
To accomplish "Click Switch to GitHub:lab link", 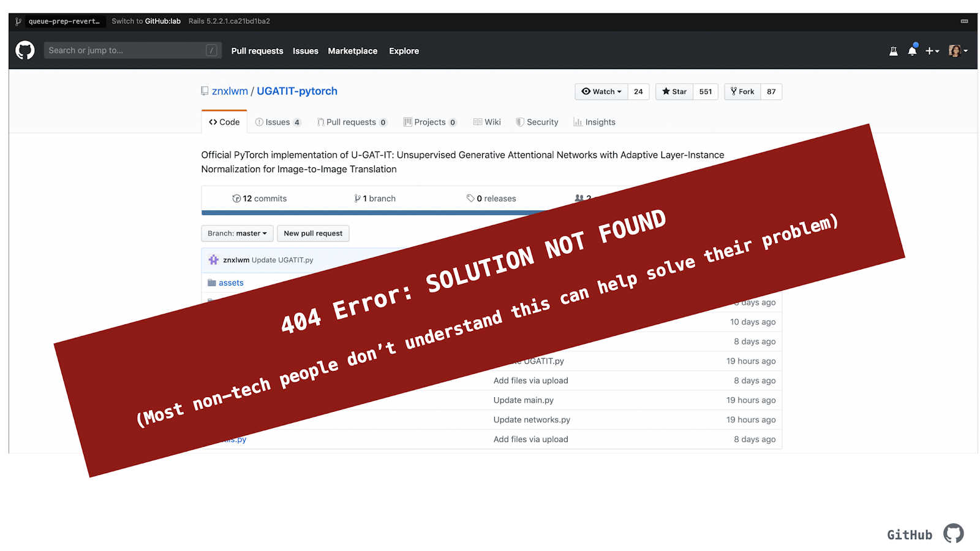I will [146, 21].
